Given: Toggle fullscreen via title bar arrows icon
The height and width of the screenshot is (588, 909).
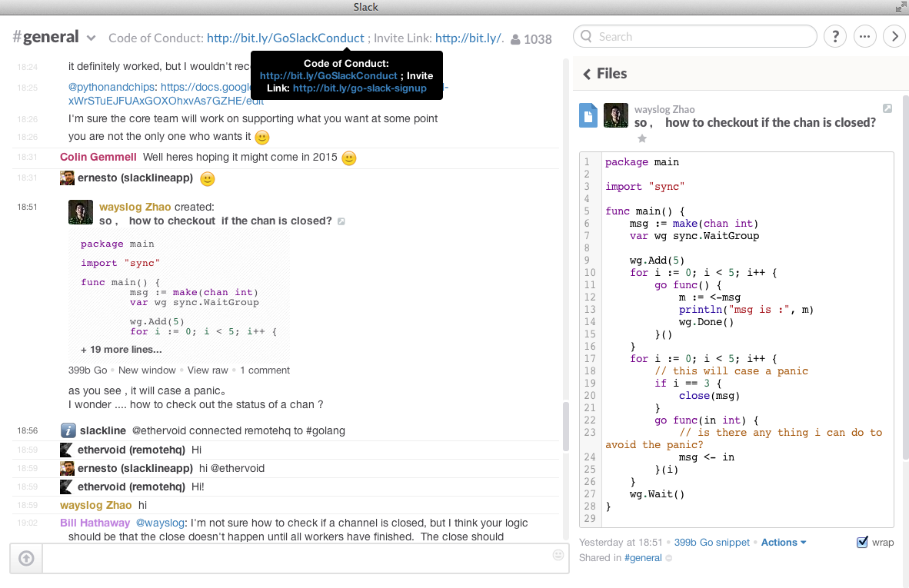Looking at the screenshot, I should pyautogui.click(x=901, y=7).
